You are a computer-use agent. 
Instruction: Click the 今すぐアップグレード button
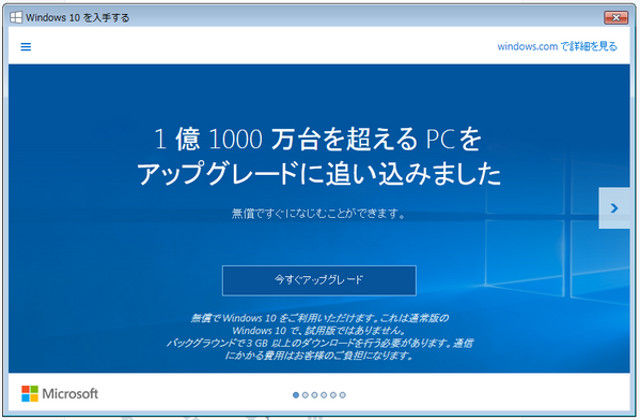pos(319,280)
